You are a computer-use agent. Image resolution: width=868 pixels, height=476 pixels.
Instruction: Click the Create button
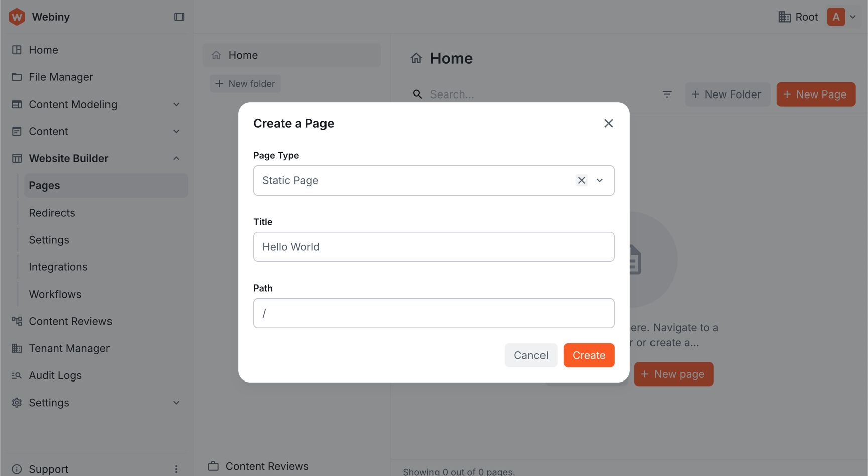[589, 355]
